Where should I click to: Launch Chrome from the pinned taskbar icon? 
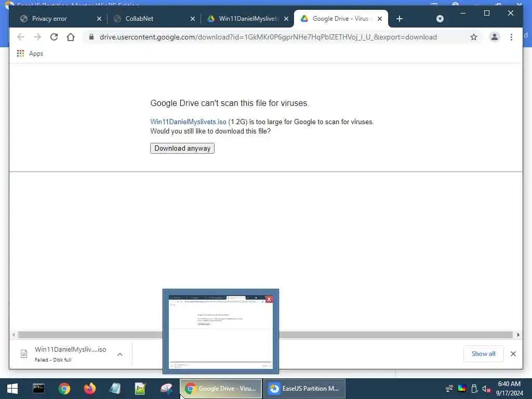tap(64, 389)
